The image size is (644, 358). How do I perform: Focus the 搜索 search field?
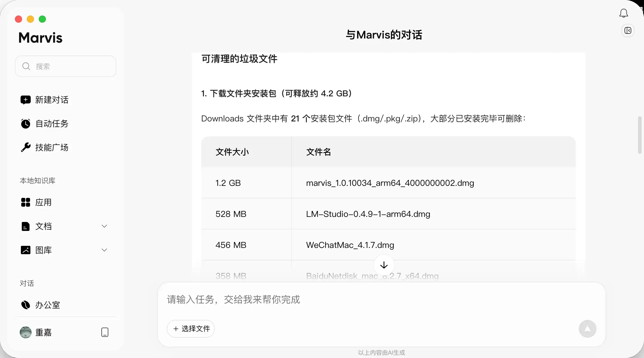pos(66,66)
